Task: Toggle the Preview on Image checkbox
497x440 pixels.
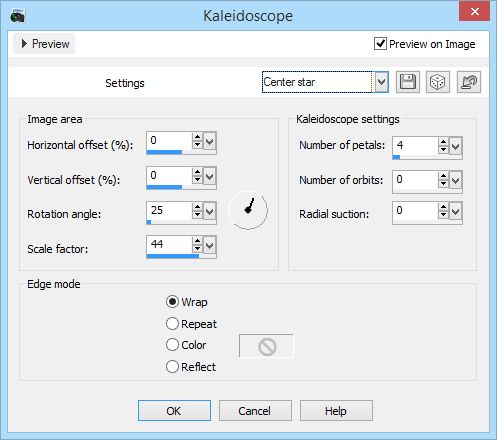Action: (x=380, y=44)
